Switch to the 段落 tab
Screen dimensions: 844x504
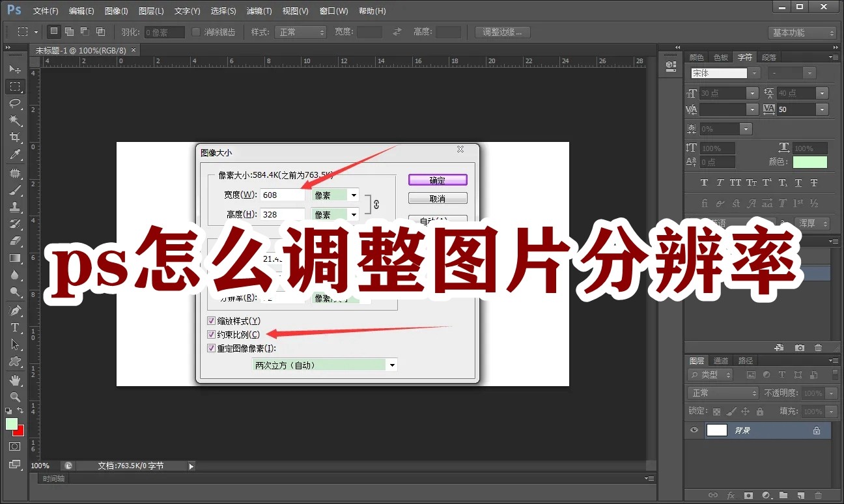pyautogui.click(x=769, y=57)
